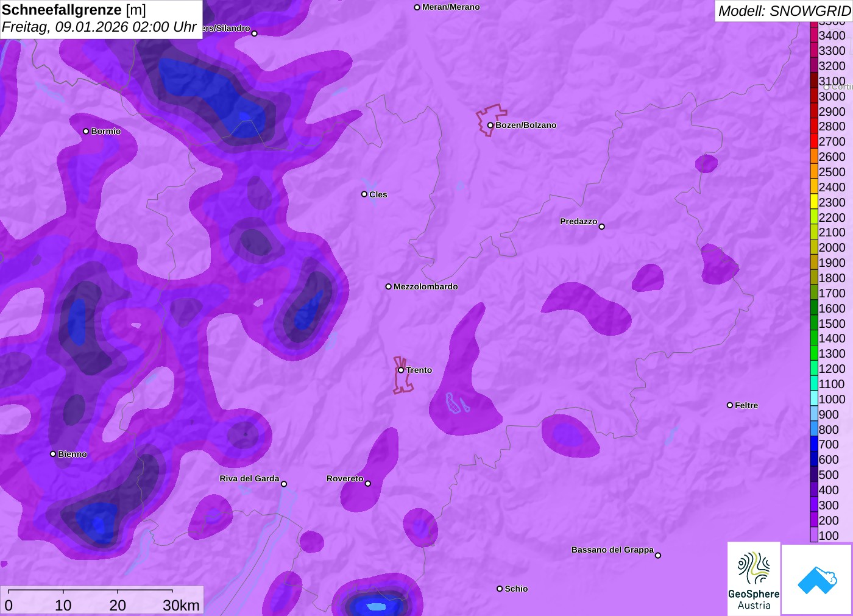Click the '10' scale bar label
The height and width of the screenshot is (616, 853).
(x=63, y=605)
